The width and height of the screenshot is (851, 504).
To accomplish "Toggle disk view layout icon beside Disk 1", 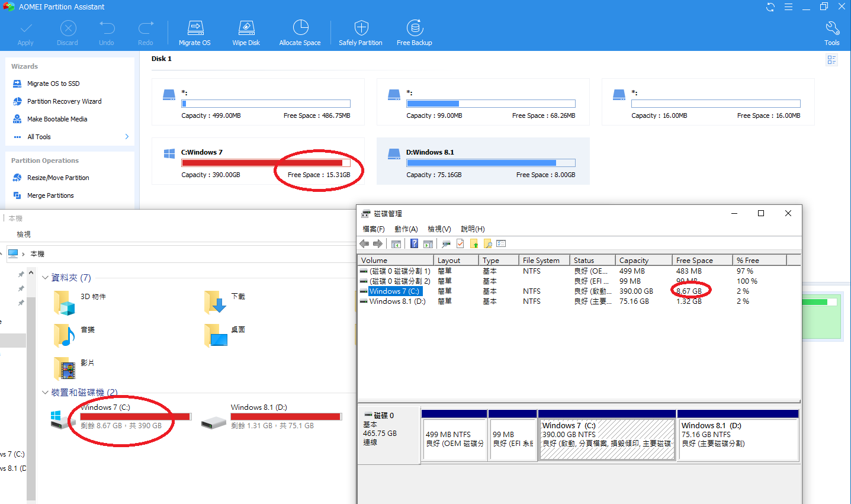I will (x=831, y=60).
